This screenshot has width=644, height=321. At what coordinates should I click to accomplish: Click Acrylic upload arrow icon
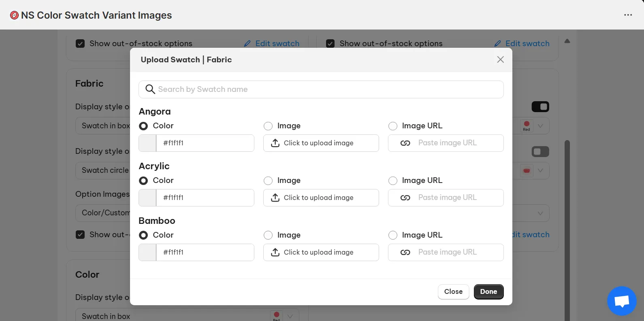tap(275, 198)
